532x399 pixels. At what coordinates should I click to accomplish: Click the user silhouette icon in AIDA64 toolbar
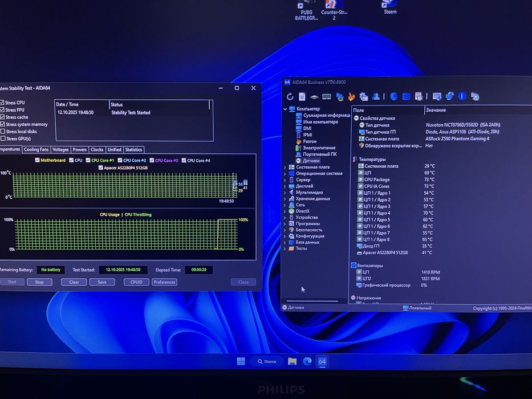tap(376, 97)
